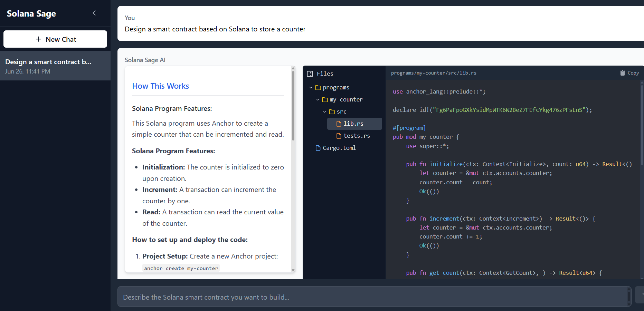Copy the lib.rs code
The width and height of the screenshot is (644, 311).
coord(629,73)
